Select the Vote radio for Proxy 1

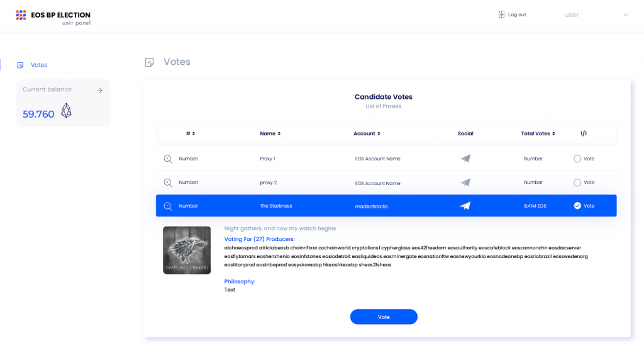(x=577, y=159)
